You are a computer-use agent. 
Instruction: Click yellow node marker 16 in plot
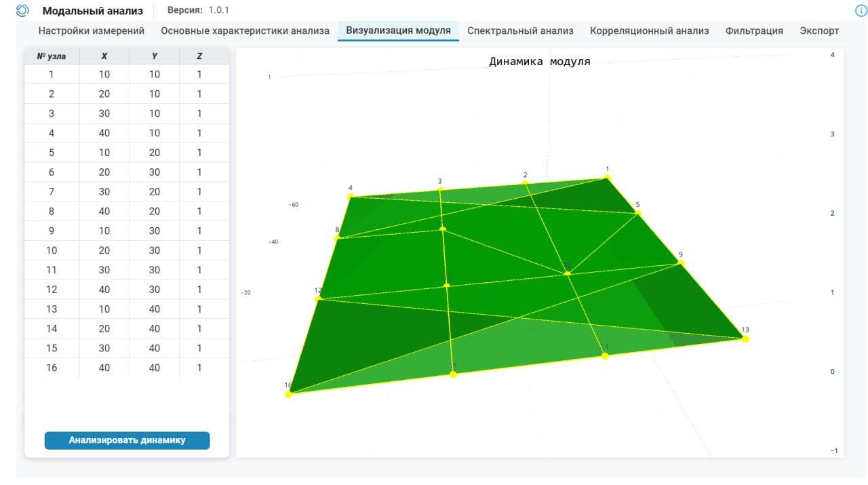click(288, 394)
